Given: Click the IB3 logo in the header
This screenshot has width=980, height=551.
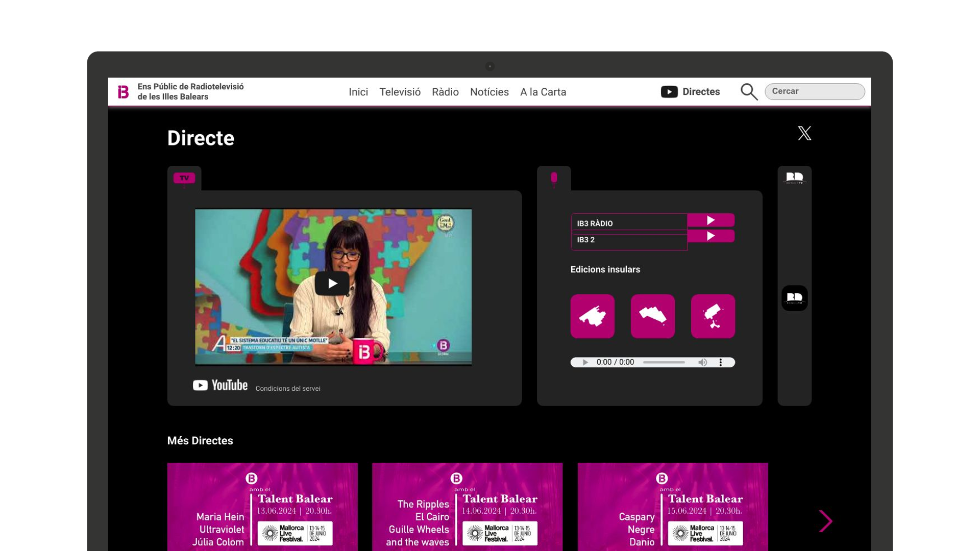Looking at the screenshot, I should point(124,92).
